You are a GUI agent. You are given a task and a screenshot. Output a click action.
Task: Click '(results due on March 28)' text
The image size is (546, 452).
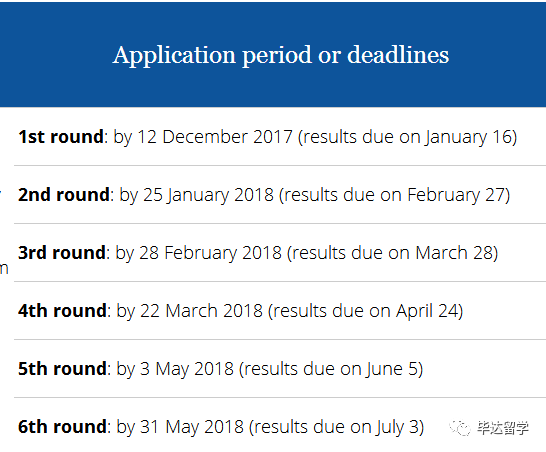pos(392,252)
